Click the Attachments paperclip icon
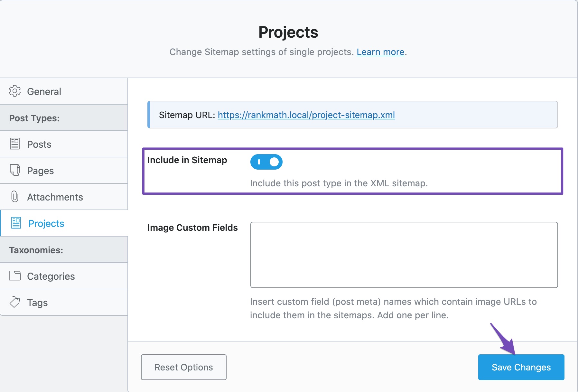The width and height of the screenshot is (578, 392). click(x=15, y=197)
